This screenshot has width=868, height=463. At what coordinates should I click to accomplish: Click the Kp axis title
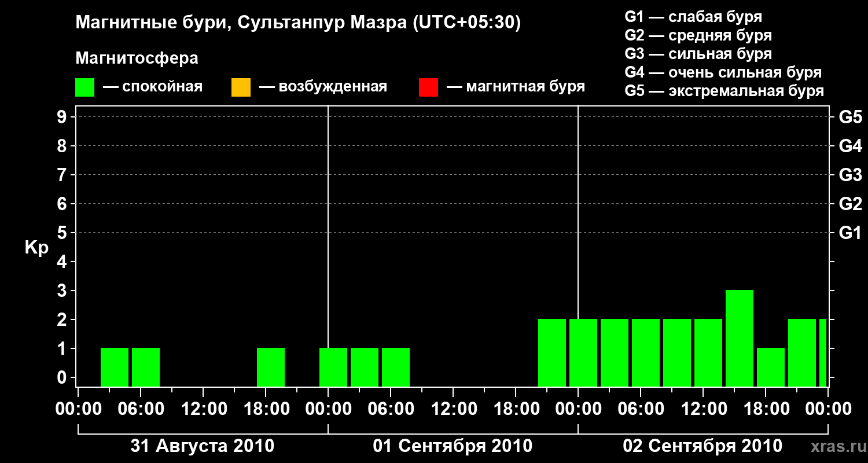point(36,248)
